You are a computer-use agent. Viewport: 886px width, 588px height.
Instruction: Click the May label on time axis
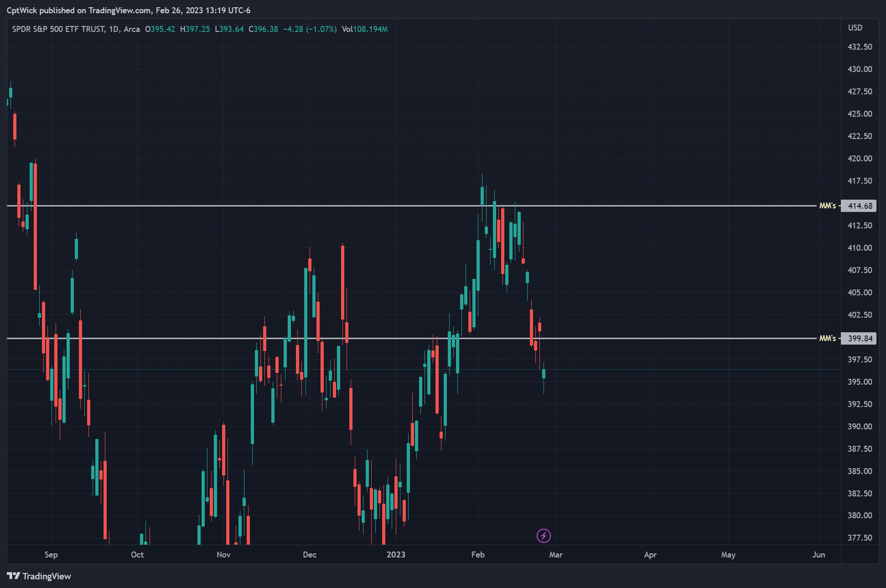728,555
